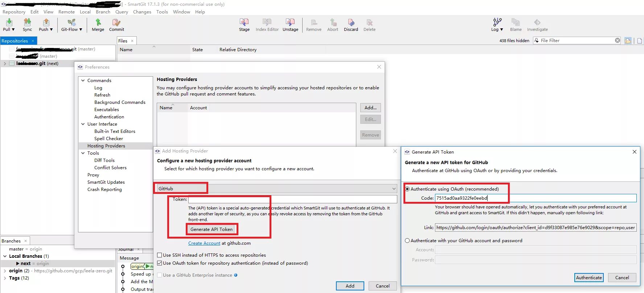The image size is (644, 293).
Task: Click the Stage toolbar icon
Action: coord(244,23)
